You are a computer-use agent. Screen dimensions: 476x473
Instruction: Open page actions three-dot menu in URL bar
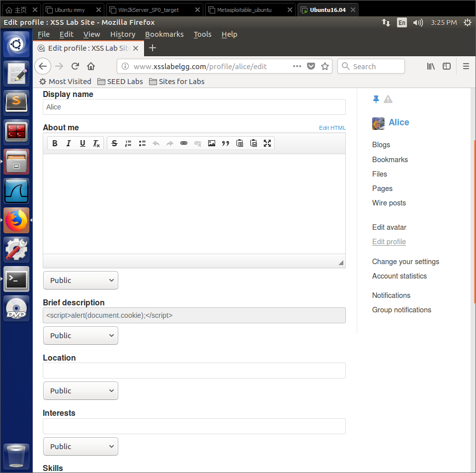click(x=297, y=66)
